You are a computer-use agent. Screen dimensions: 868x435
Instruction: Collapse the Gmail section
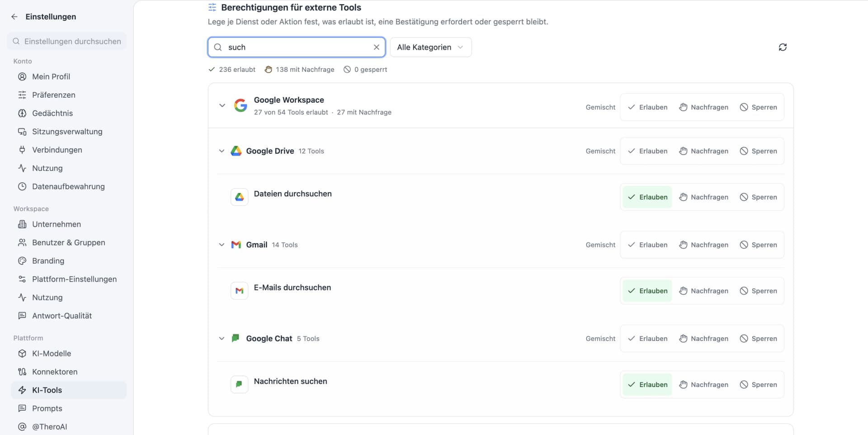pos(222,245)
